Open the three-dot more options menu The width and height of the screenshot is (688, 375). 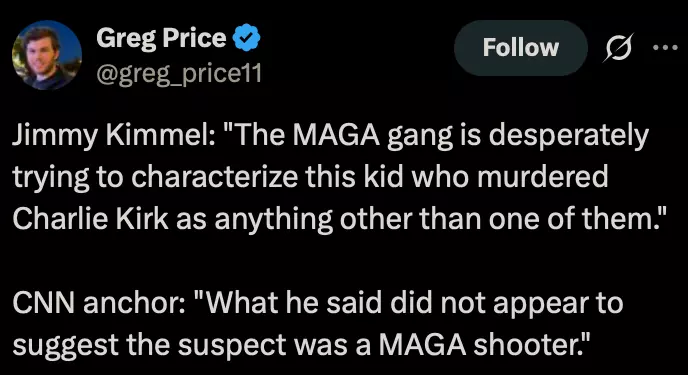(665, 48)
